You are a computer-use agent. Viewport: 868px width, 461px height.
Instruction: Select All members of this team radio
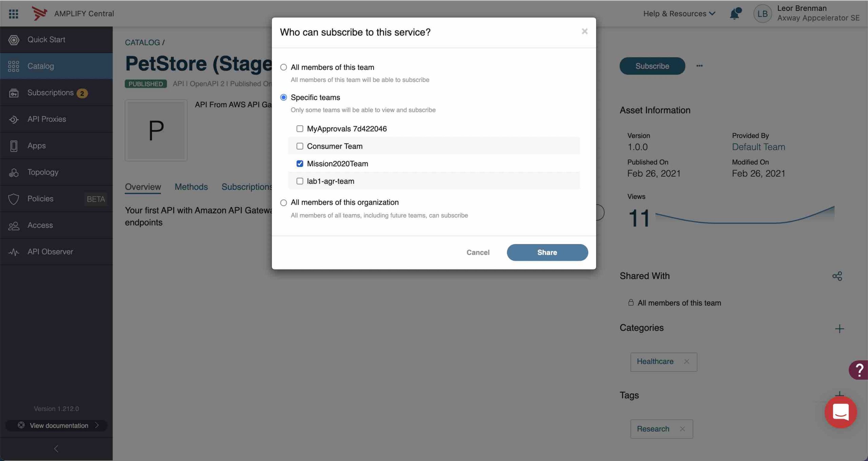(x=283, y=67)
